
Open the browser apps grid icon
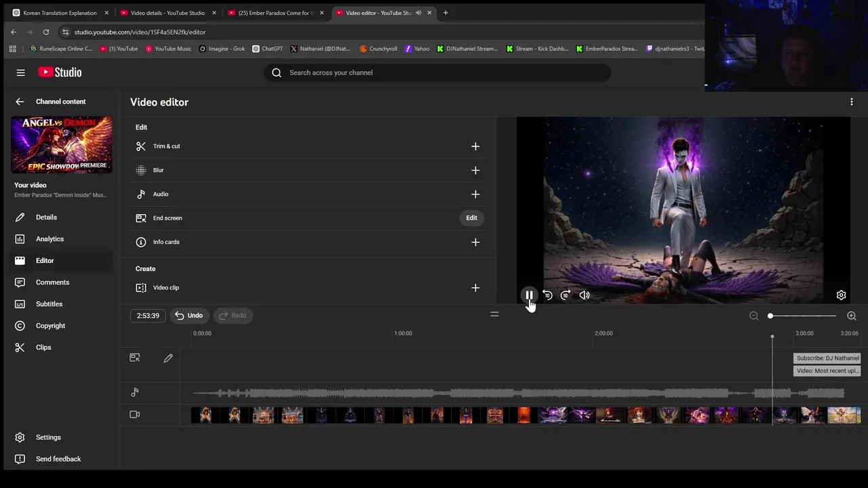(x=12, y=49)
